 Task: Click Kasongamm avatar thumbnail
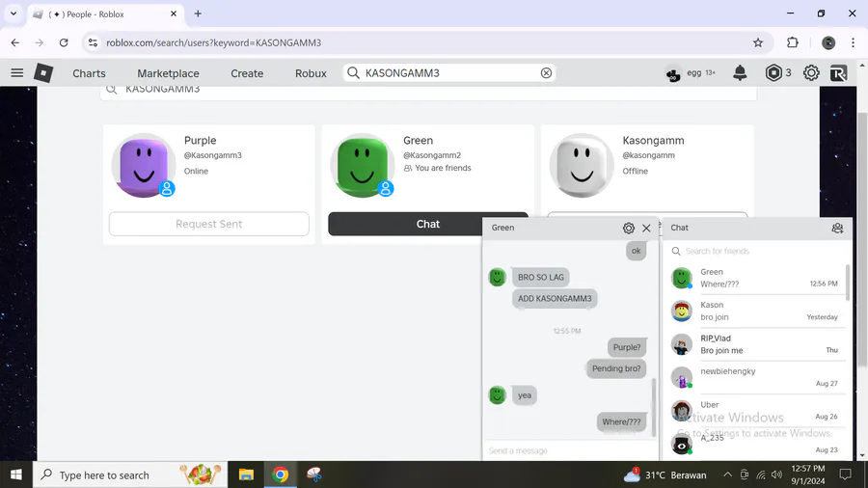[582, 166]
